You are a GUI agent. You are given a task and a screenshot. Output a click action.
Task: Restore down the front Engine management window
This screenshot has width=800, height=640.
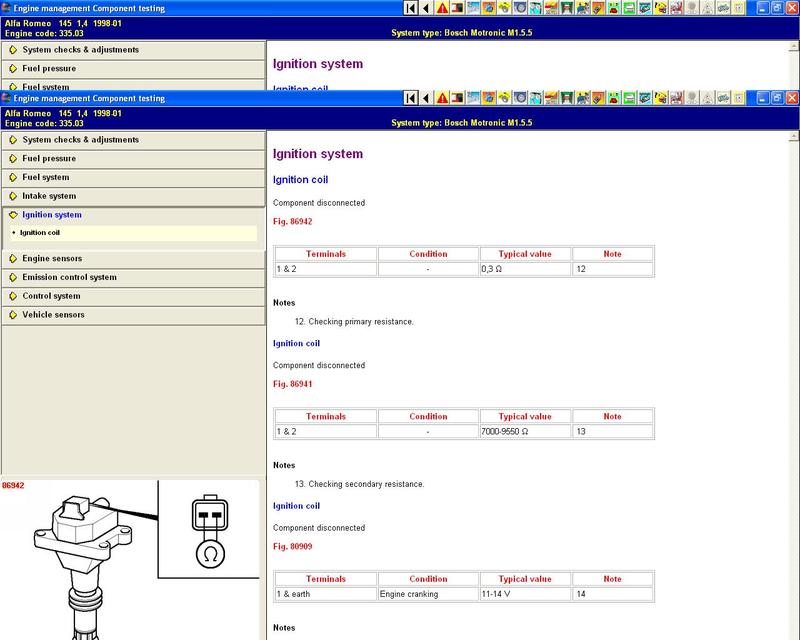click(777, 98)
